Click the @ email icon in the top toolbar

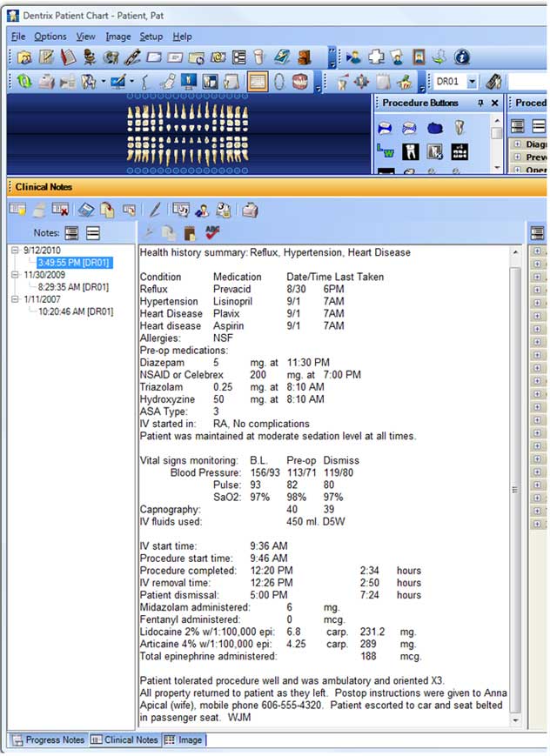[x=218, y=57]
